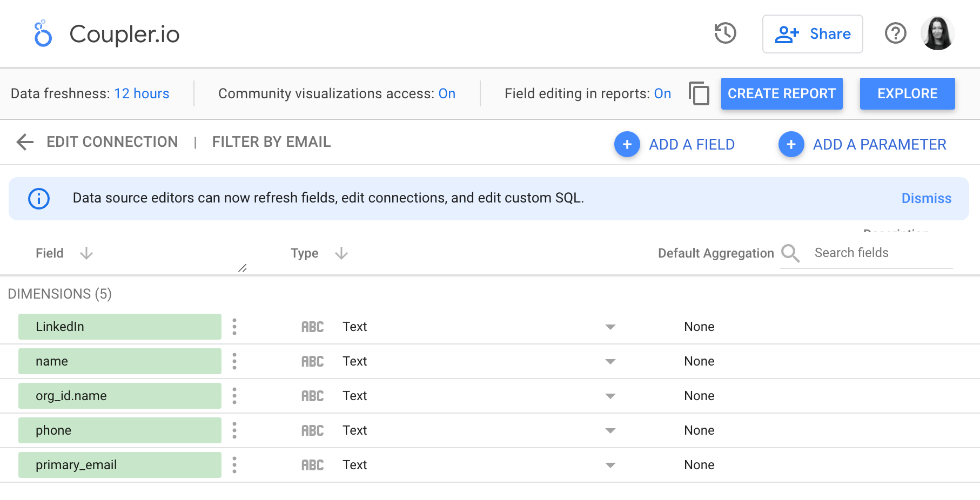
Task: Dismiss the data source editors notification
Action: coord(927,198)
